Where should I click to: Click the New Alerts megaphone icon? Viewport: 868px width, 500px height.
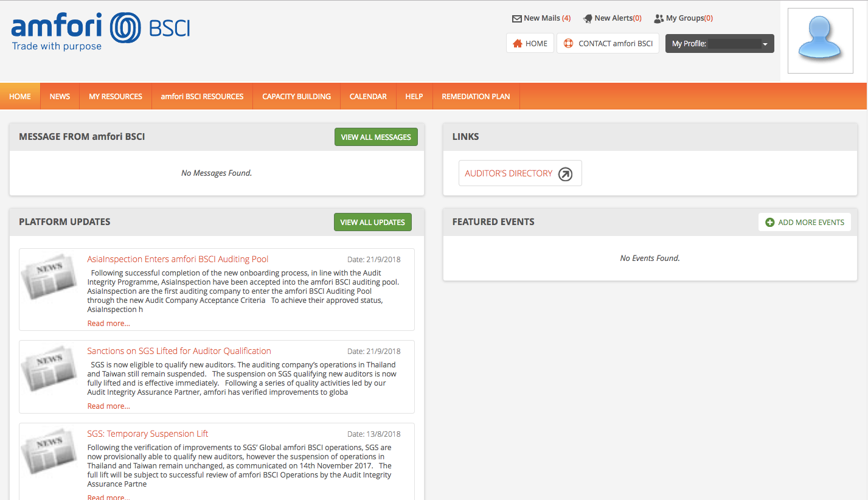pos(588,18)
